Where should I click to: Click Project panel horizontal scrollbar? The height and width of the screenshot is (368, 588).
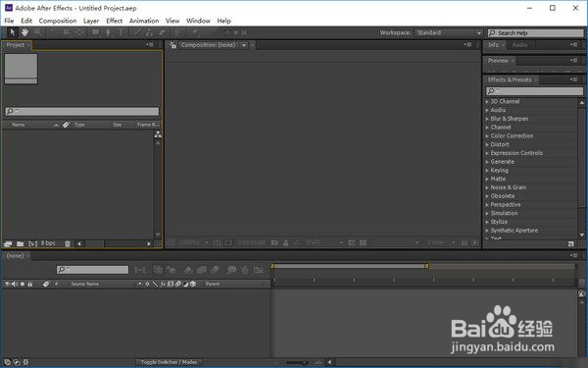pos(114,243)
